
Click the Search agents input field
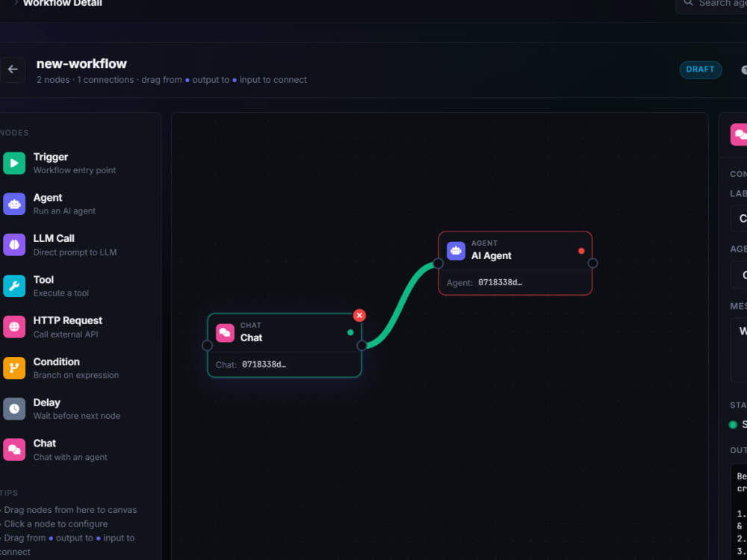(712, 4)
